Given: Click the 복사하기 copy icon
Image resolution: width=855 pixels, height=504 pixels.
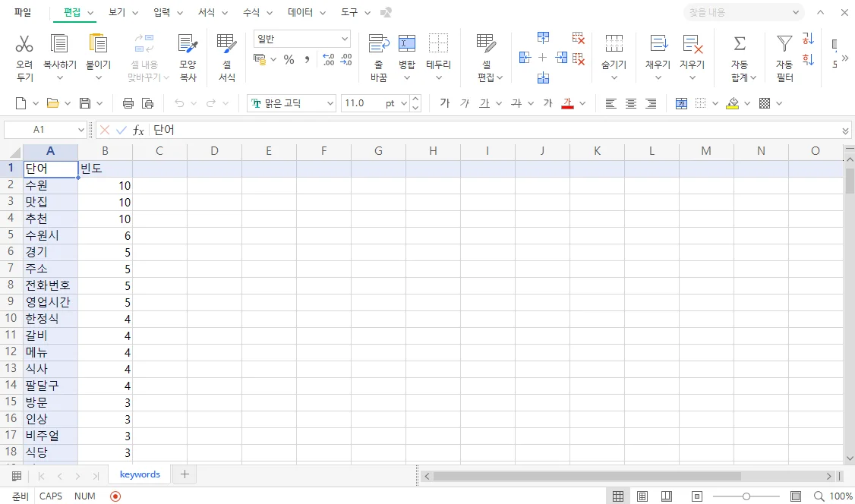Looking at the screenshot, I should tap(59, 43).
